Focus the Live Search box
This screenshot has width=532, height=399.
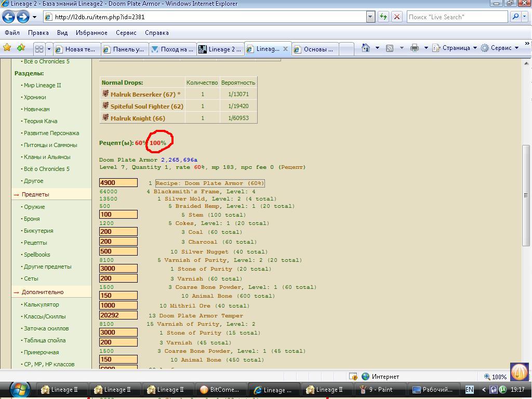[457, 17]
